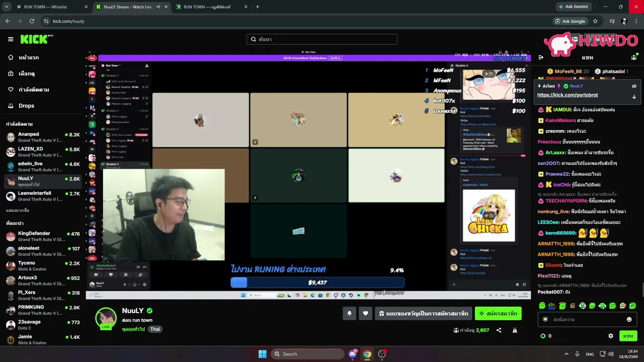Open the pinned kick.com/portobrot link

tap(568, 95)
